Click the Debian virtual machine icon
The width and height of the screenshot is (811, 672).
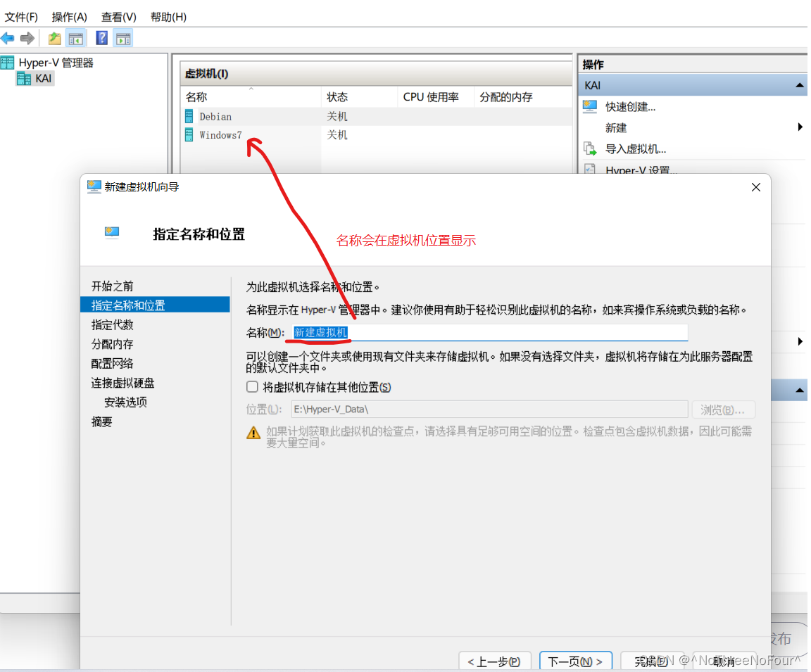(189, 116)
